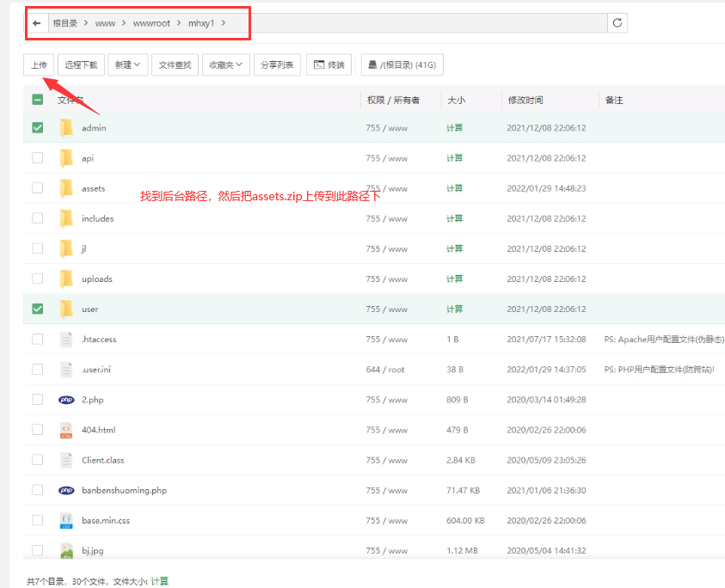Check the .htaccess file checkbox
This screenshot has height=588, width=725.
point(38,339)
